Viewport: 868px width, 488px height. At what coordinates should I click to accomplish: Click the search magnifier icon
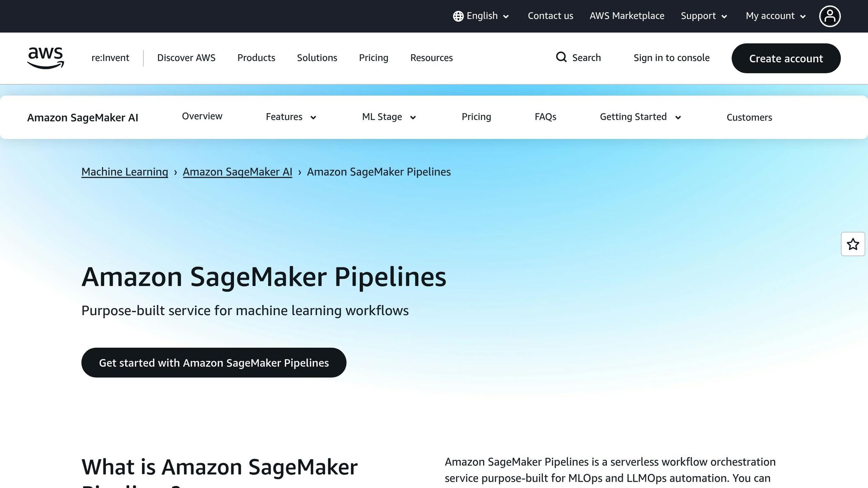click(x=561, y=57)
